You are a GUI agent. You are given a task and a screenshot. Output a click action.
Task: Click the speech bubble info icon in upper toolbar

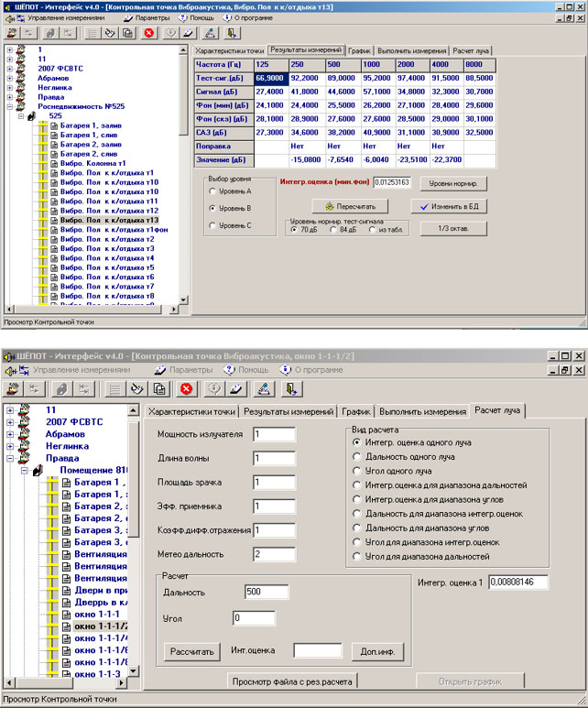tap(170, 33)
